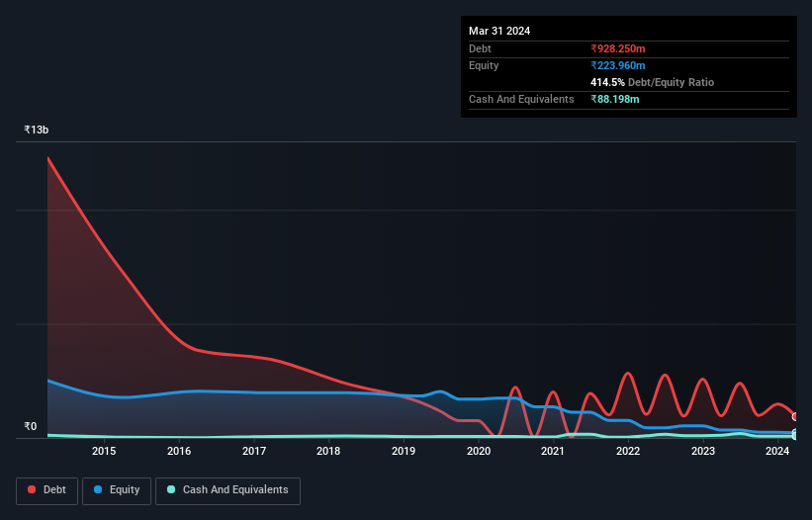Click the 2023 x-axis label
The image size is (812, 520).
(x=703, y=451)
